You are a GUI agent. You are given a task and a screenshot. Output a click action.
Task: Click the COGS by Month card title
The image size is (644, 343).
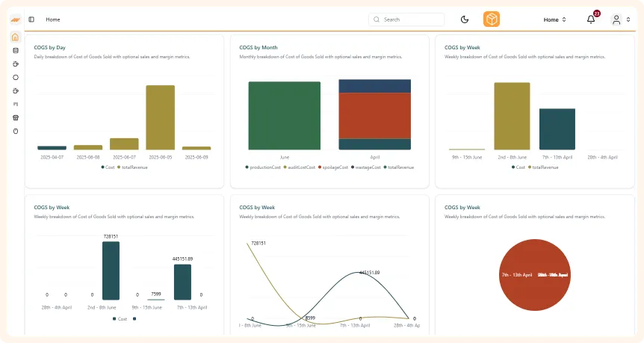coord(258,47)
